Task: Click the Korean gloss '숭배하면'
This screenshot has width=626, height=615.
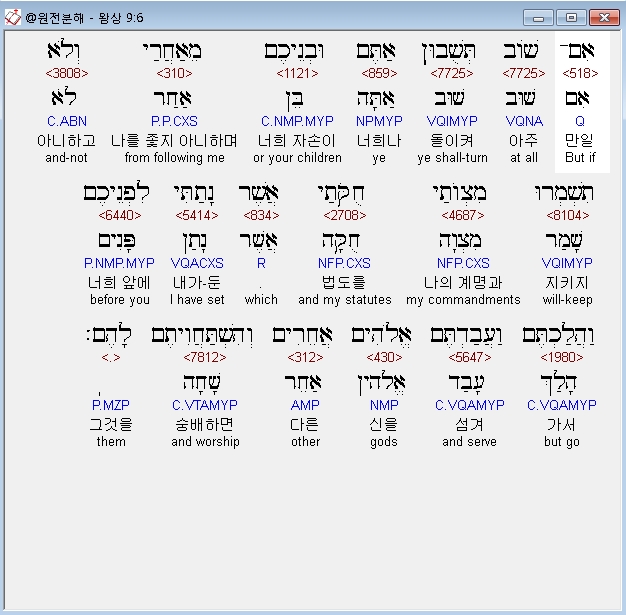Action: pos(204,424)
